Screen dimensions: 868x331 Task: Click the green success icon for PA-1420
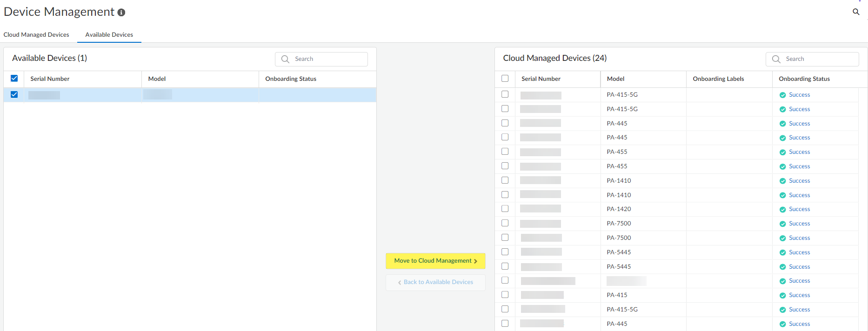click(782, 210)
